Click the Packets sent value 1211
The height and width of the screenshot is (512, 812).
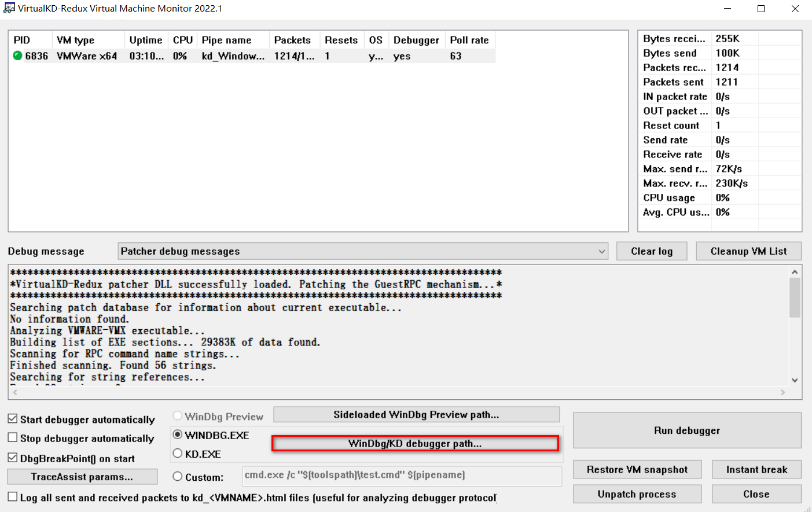point(727,82)
